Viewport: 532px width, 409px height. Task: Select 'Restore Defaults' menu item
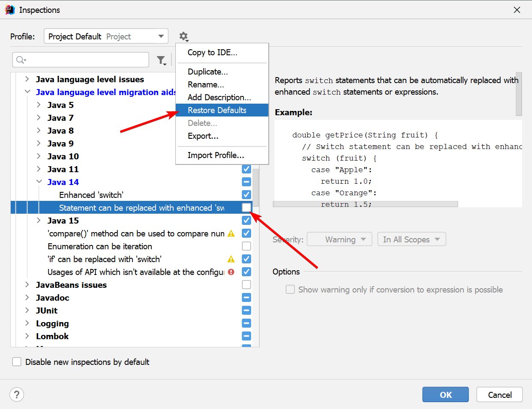point(222,110)
